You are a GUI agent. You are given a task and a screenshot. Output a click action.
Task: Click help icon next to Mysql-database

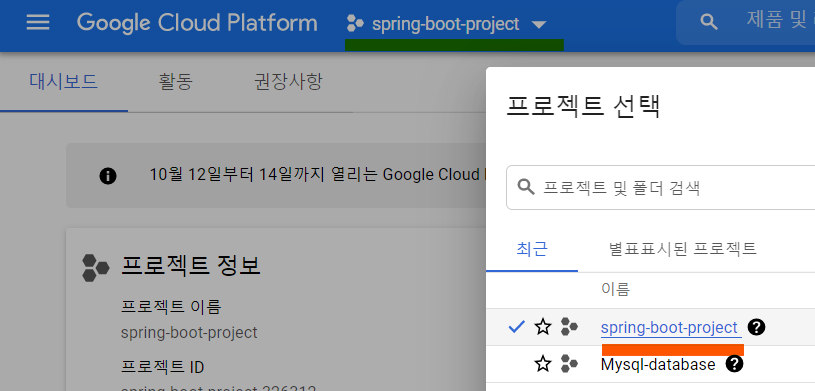734,364
